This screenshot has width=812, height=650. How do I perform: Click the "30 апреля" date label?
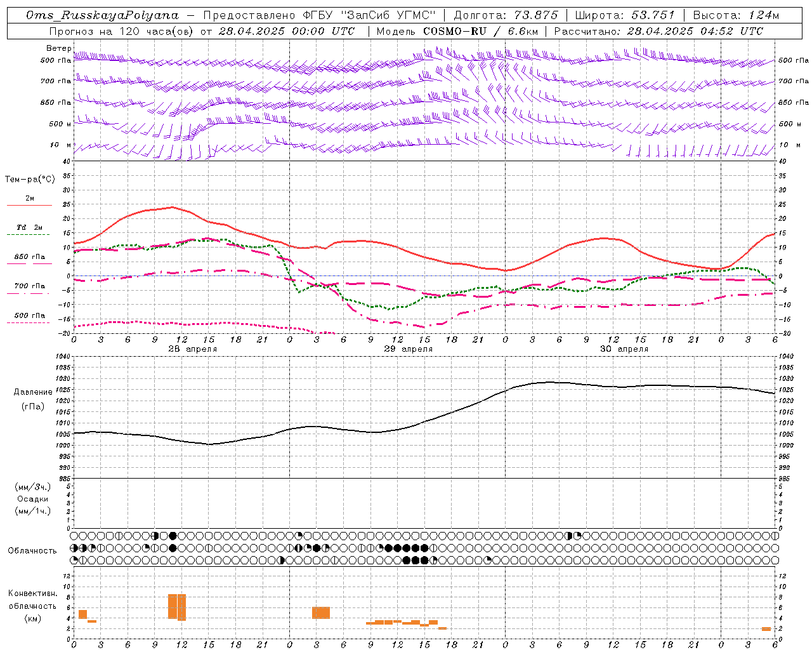coord(624,349)
